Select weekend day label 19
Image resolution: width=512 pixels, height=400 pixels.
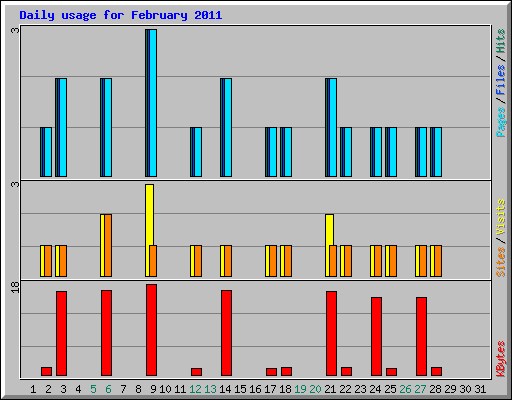click(300, 389)
